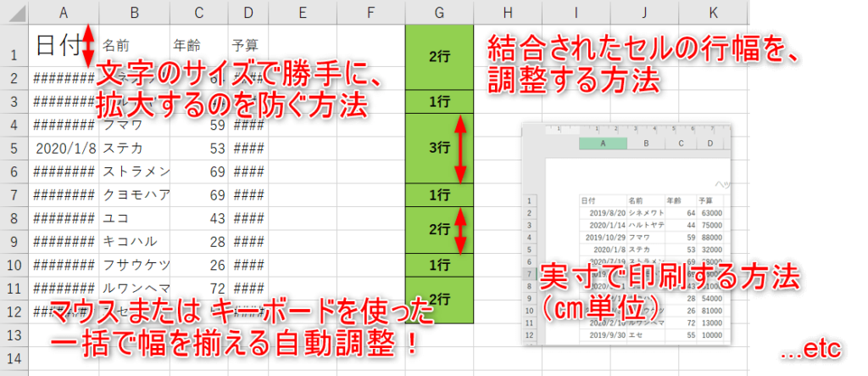
Task: Select green merged cell labeled 3行
Action: pos(439,148)
